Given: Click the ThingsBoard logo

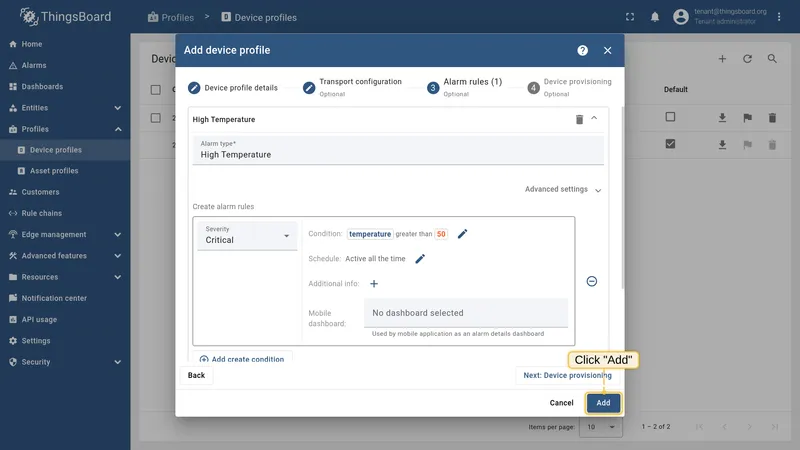Looking at the screenshot, I should pos(65,17).
